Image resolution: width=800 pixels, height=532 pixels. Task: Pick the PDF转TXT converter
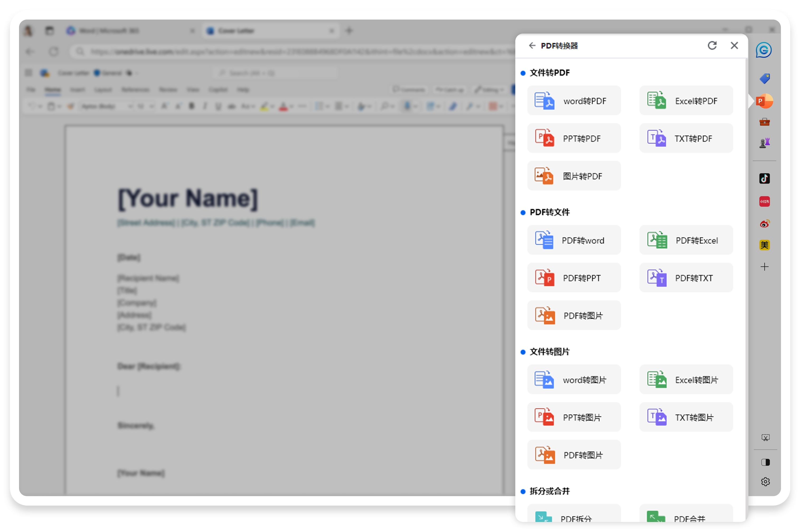coord(686,278)
